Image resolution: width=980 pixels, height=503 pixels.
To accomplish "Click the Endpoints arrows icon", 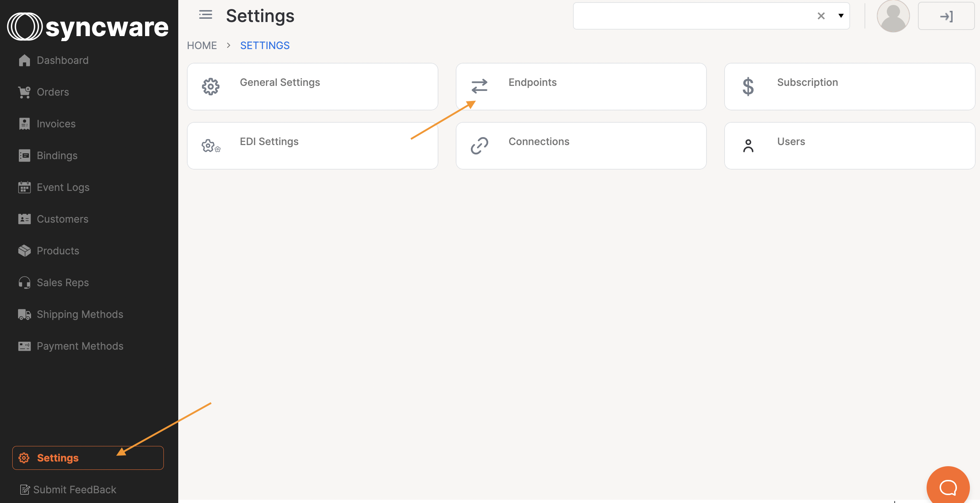I will tap(479, 86).
